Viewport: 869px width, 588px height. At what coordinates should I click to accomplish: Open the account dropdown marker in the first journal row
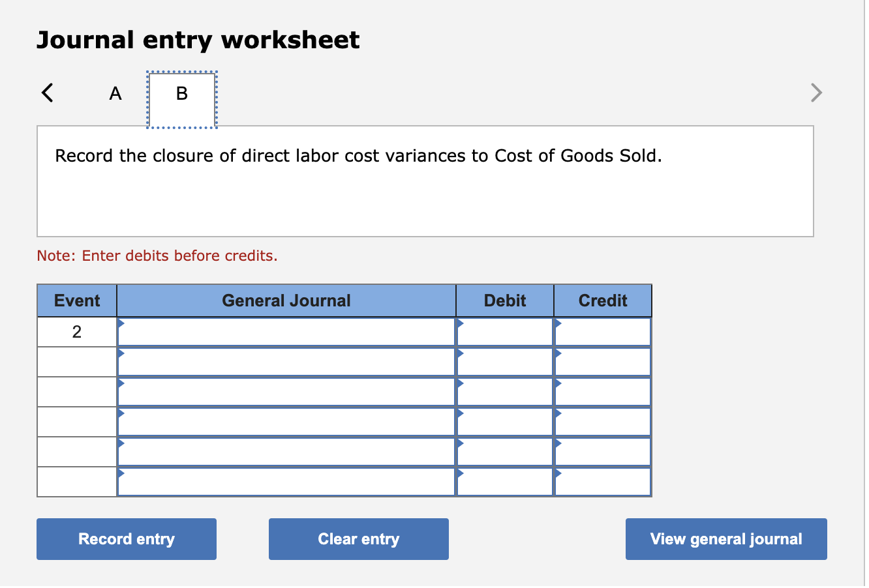pos(121,323)
